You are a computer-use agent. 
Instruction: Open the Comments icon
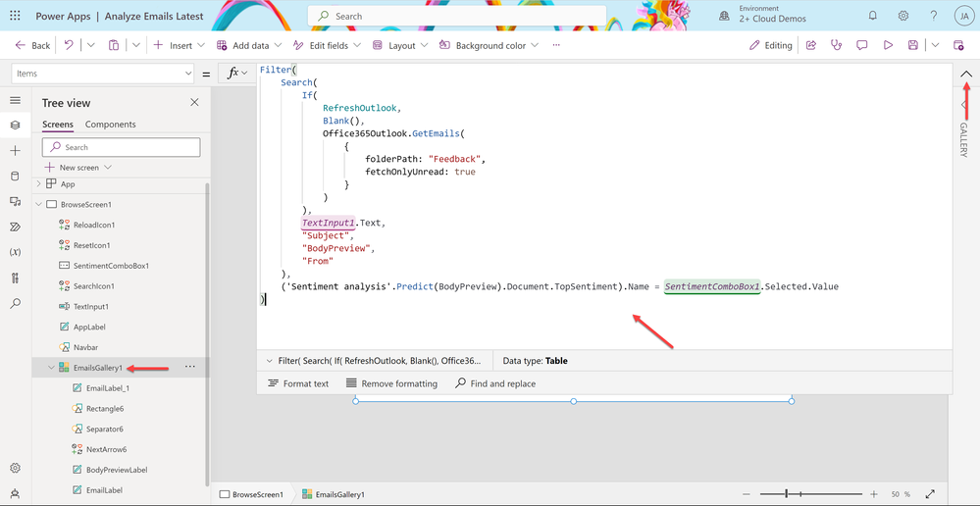(x=862, y=45)
